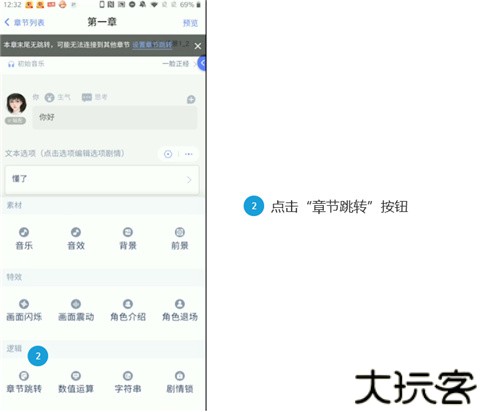480x412 pixels.
Task: Tap the 第一章 chapter title
Action: pyautogui.click(x=102, y=22)
